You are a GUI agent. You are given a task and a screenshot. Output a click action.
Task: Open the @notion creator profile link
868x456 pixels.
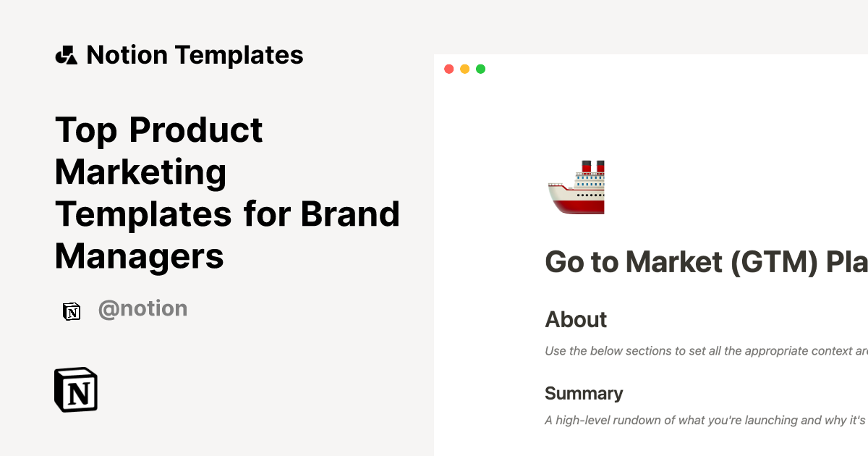(142, 309)
